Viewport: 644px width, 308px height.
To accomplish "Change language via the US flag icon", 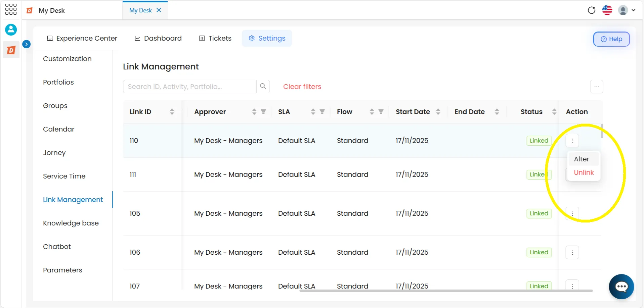I will click(607, 10).
